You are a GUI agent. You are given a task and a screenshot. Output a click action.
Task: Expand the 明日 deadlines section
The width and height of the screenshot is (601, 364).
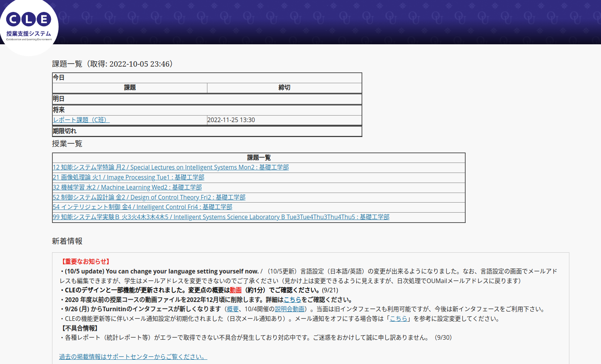[59, 99]
